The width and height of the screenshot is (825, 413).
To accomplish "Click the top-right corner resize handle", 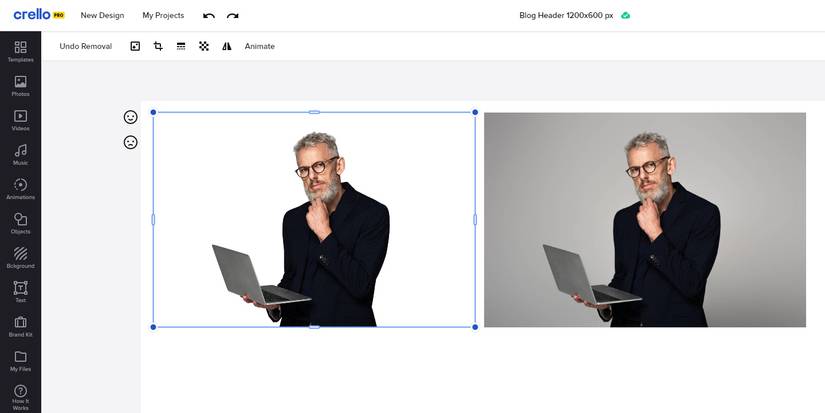I will pyautogui.click(x=475, y=112).
